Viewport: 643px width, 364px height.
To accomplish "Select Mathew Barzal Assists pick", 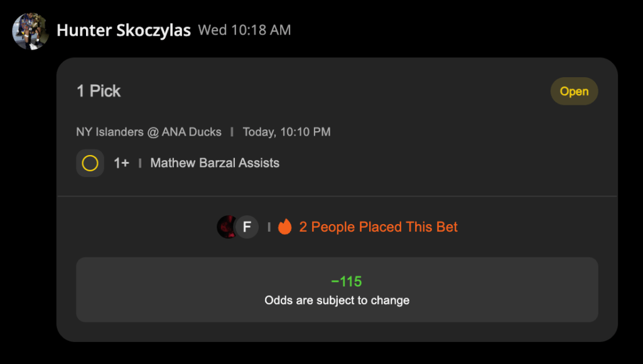I will 215,163.
